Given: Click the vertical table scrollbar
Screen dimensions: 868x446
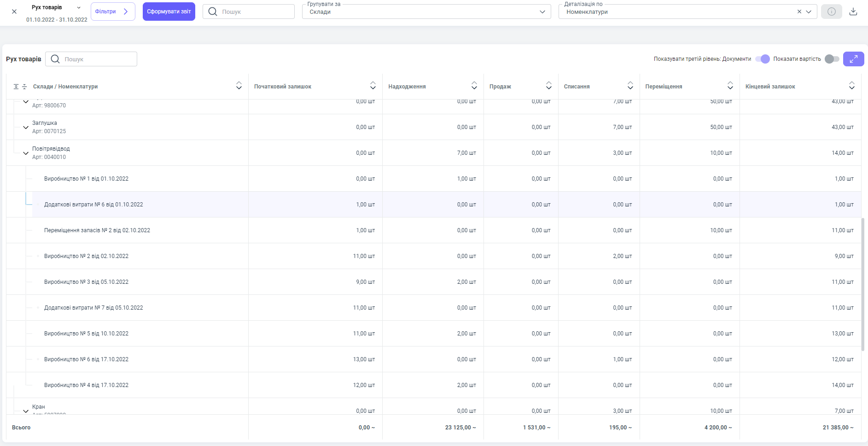Looking at the screenshot, I should coord(862,283).
